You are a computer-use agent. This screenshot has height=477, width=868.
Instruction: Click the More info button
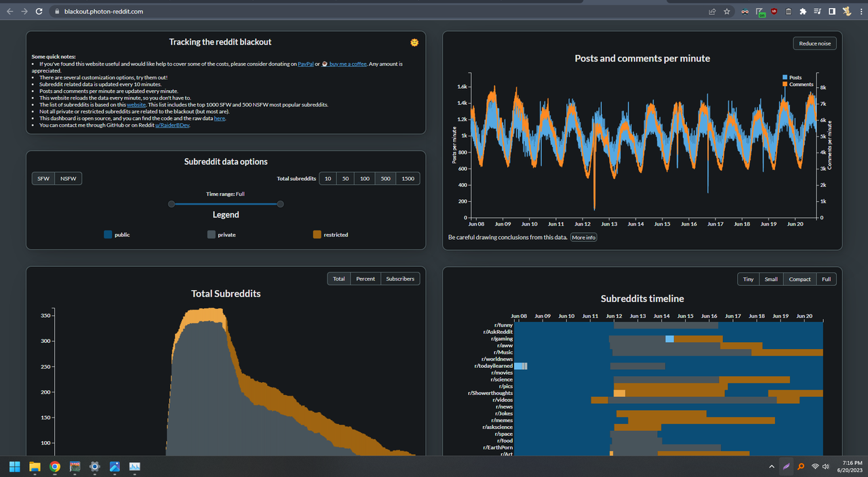coord(583,238)
